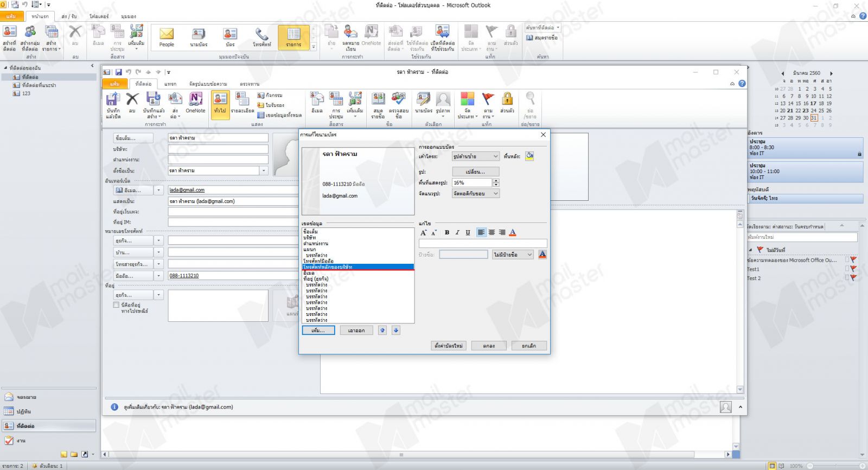The height and width of the screenshot is (470, 868).
Task: Click the save icon in contact quick access toolbar
Action: point(118,72)
